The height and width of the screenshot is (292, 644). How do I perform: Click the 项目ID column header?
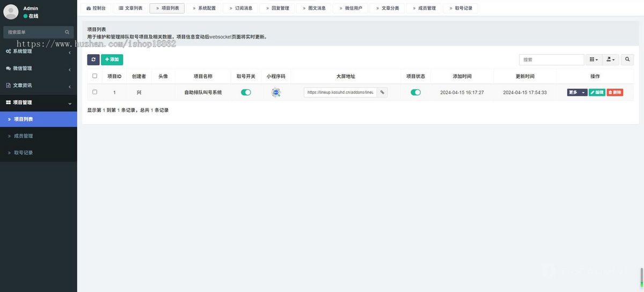[x=114, y=76]
